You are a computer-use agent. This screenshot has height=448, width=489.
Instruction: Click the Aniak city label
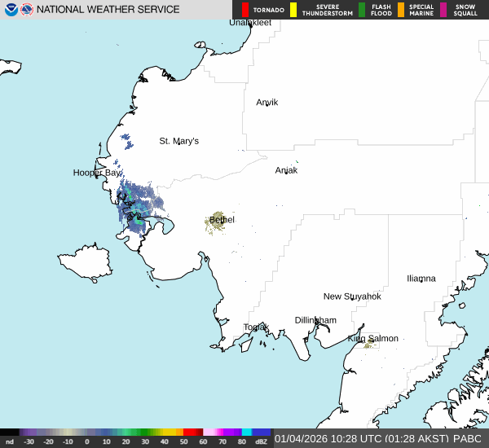(x=286, y=170)
